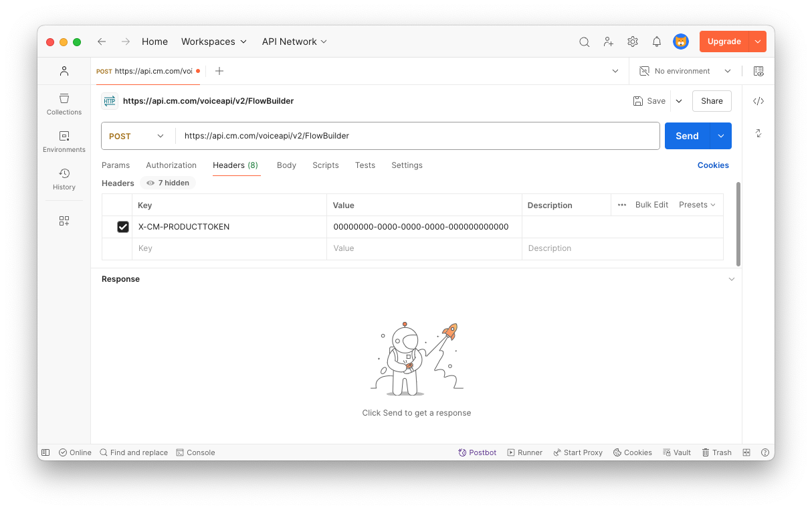Open the configure workspace sidebar icon
812x510 pixels.
[64, 221]
